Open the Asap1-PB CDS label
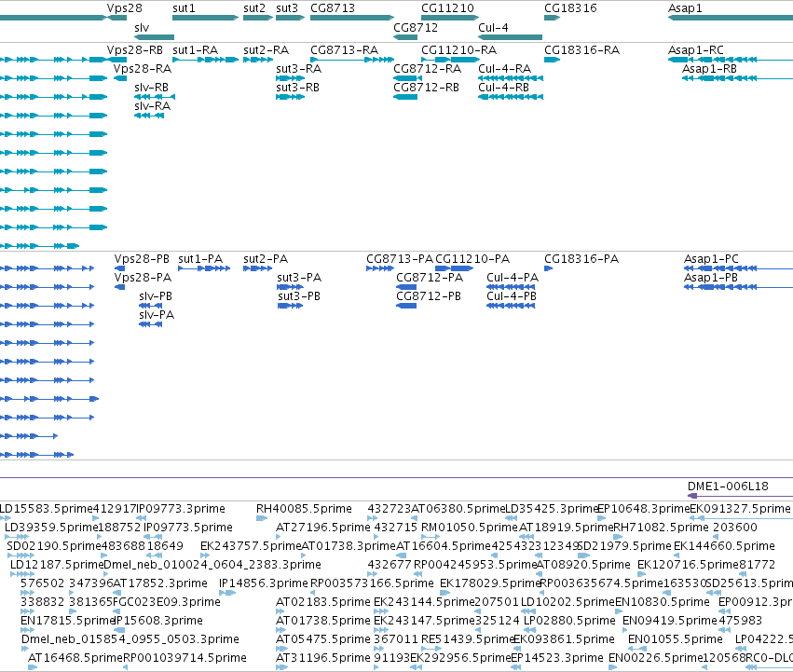The height and width of the screenshot is (672, 793). (711, 278)
